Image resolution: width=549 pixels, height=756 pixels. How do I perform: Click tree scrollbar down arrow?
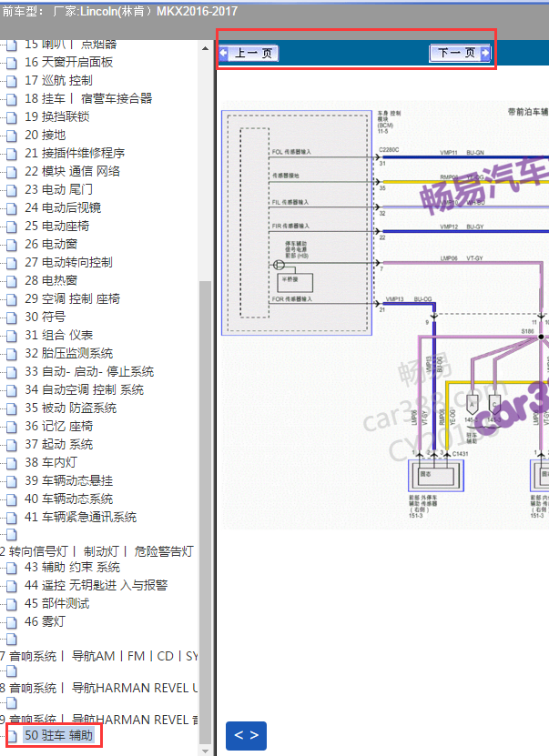click(x=205, y=751)
